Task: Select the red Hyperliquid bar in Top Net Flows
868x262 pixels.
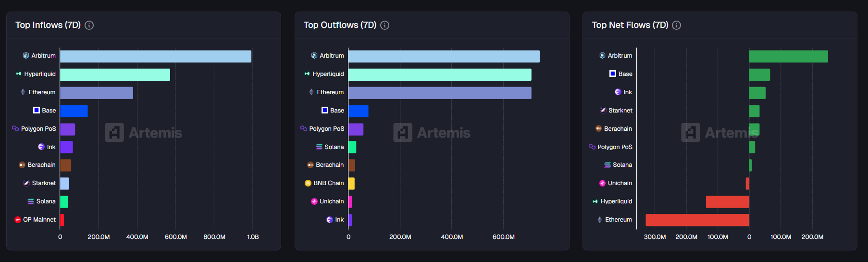Action: (727, 202)
